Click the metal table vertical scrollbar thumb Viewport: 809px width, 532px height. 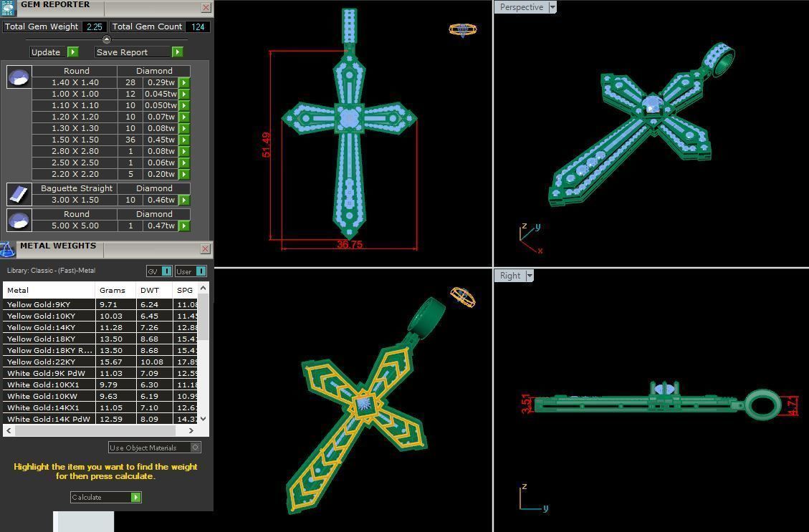click(x=204, y=317)
